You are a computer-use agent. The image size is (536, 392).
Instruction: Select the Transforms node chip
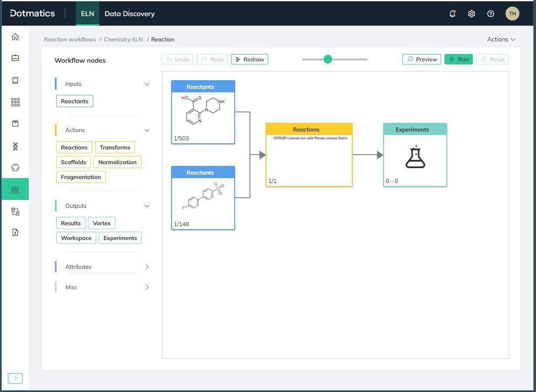tap(115, 147)
